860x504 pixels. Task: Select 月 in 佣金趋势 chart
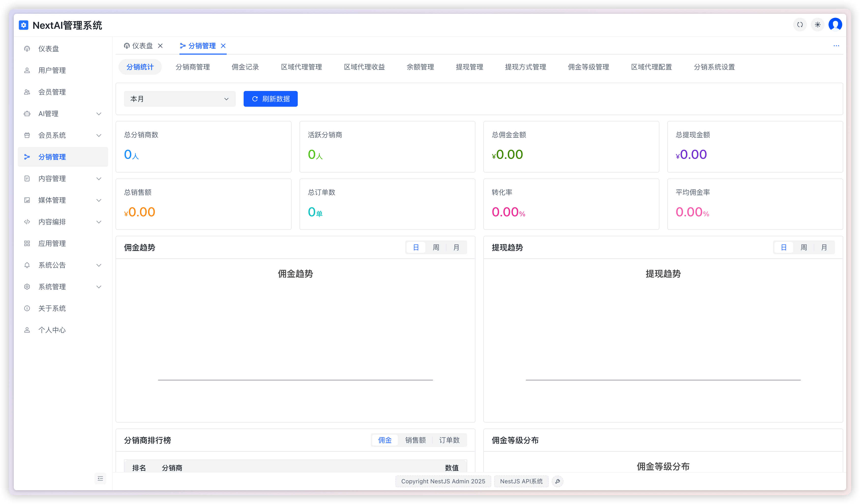coord(456,247)
